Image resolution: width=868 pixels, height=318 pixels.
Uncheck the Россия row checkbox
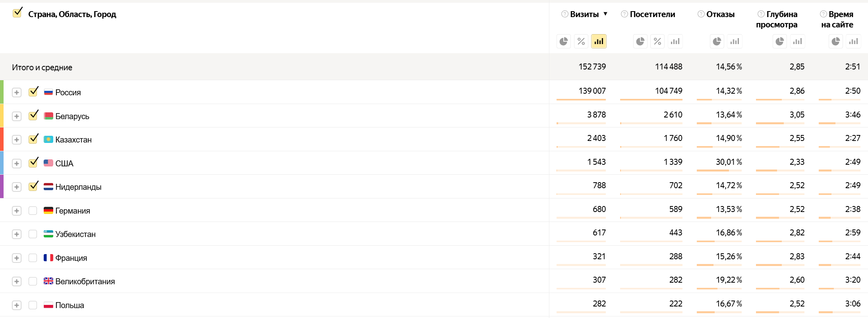click(33, 92)
